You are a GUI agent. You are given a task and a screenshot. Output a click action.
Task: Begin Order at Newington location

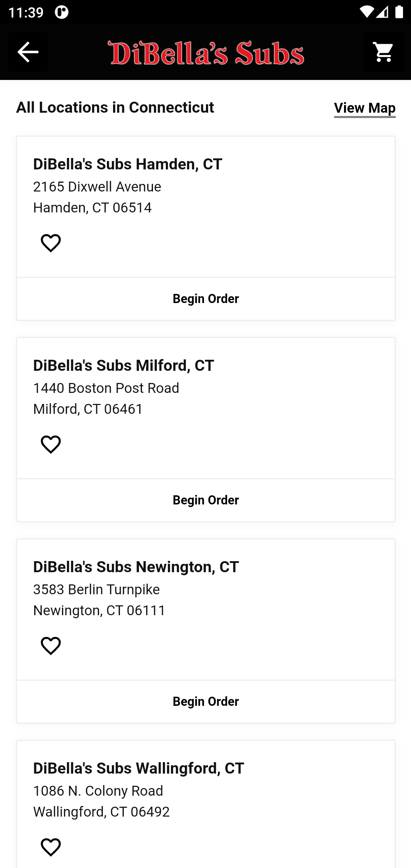tap(205, 702)
